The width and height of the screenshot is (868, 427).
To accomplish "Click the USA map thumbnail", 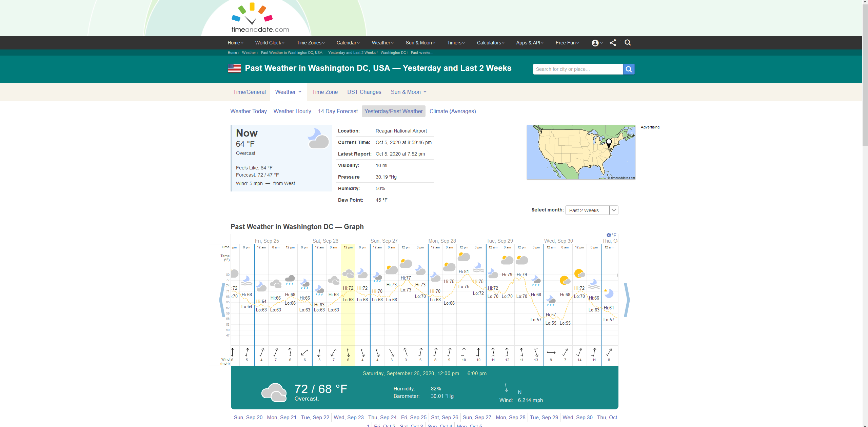I will coord(581,152).
